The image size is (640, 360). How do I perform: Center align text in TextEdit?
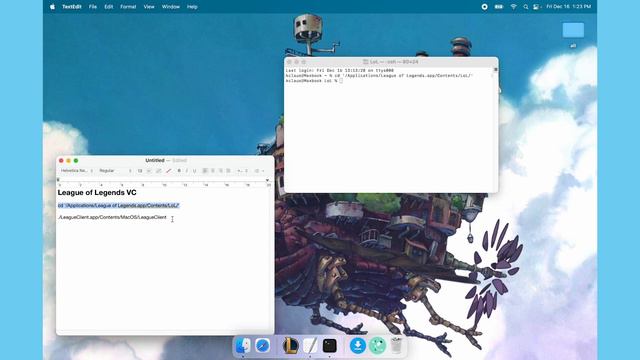(213, 171)
